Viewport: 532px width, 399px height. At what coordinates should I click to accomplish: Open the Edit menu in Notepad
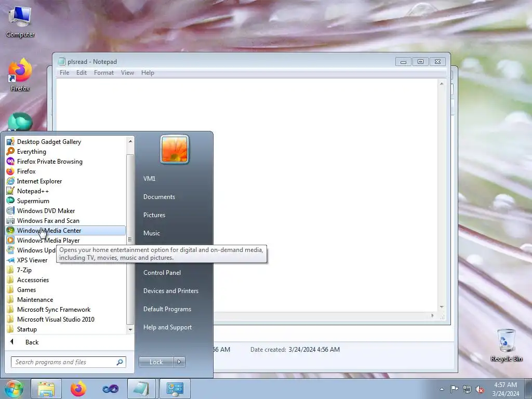point(82,73)
